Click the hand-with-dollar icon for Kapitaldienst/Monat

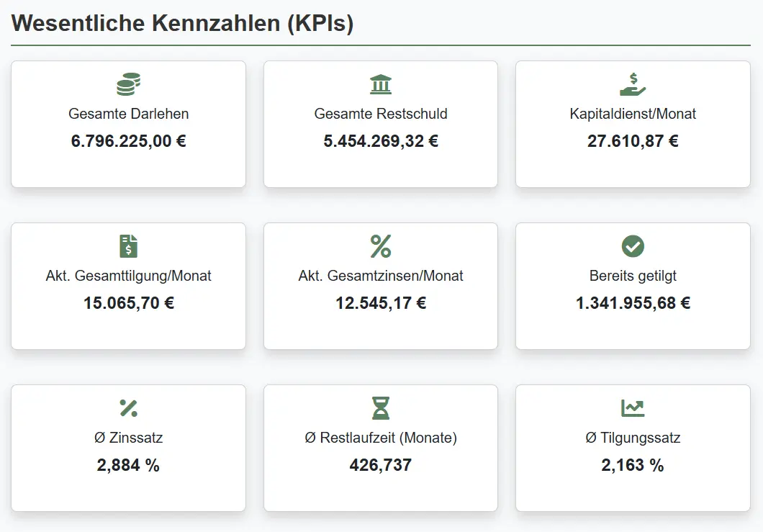633,84
